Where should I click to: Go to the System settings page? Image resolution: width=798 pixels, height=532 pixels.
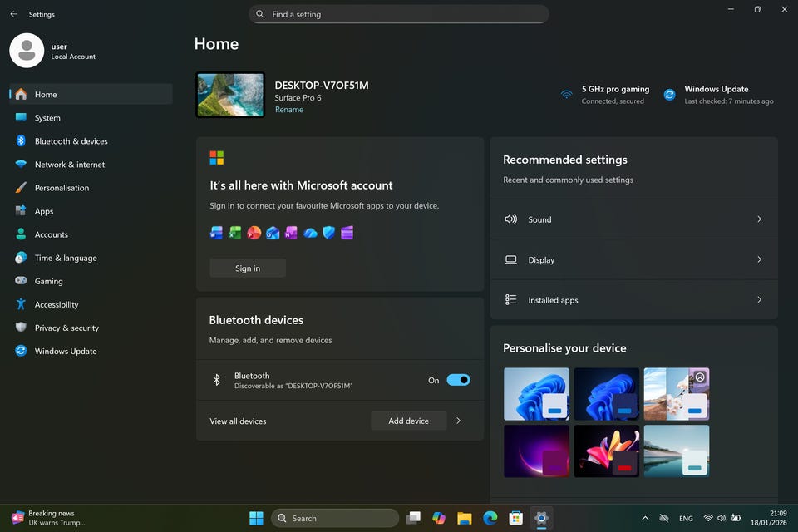47,118
